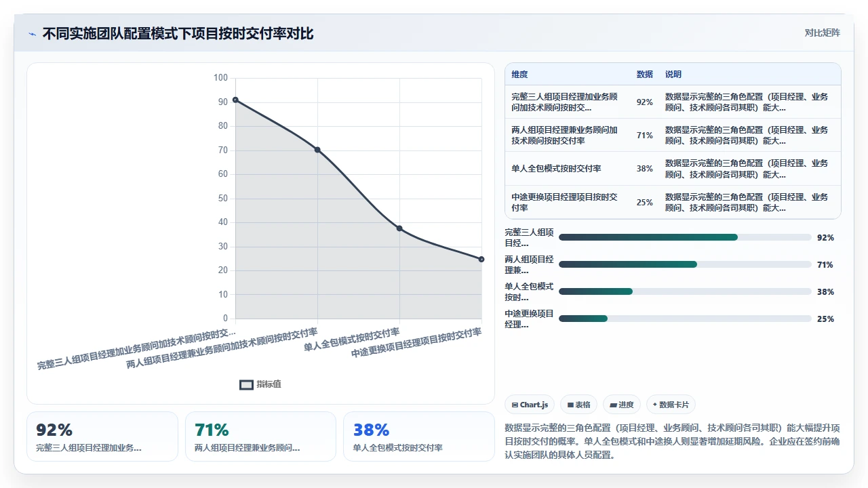Click the 92% progress bar
The height and width of the screenshot is (488, 868).
(685, 237)
